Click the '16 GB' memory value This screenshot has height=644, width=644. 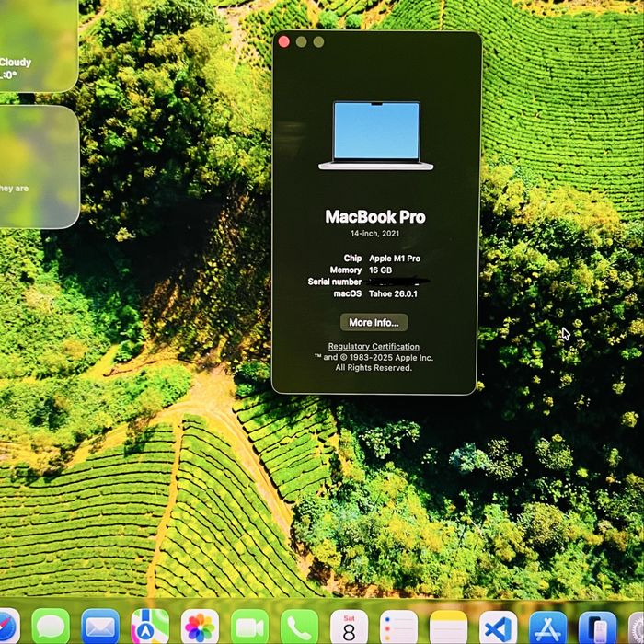[380, 270]
